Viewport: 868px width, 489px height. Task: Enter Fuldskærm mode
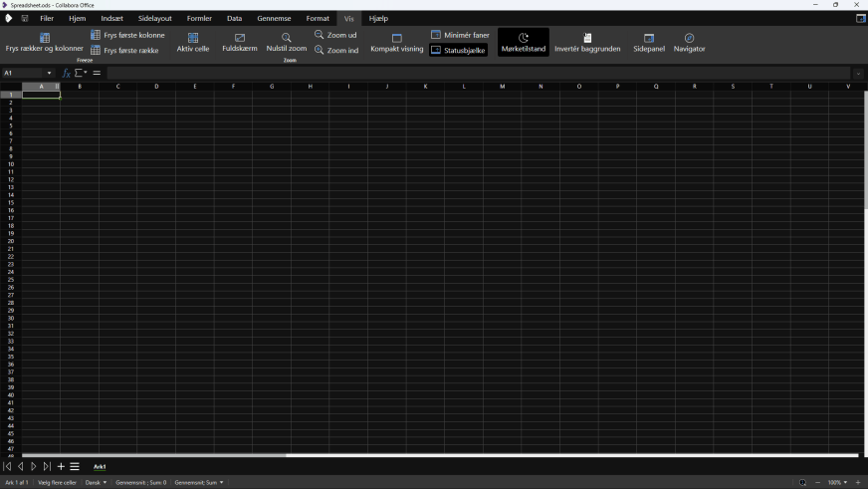click(x=240, y=43)
